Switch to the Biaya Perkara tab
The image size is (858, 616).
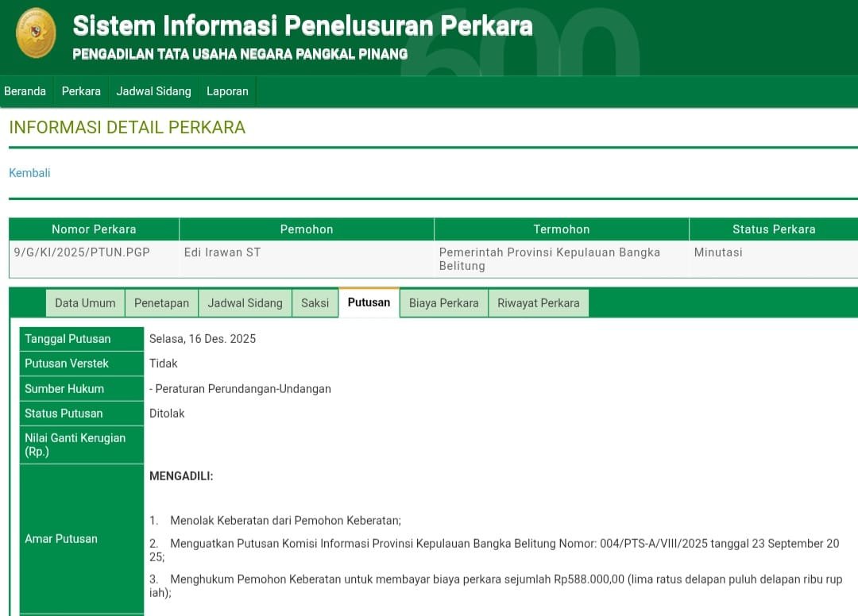click(x=443, y=302)
